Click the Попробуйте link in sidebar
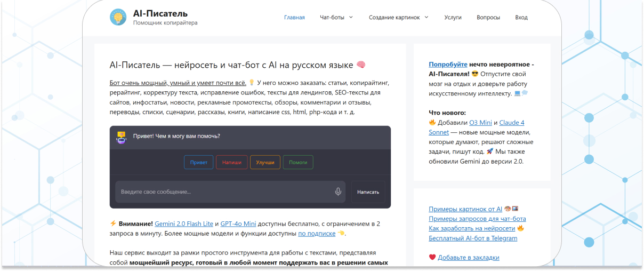This screenshot has width=644, height=271. 448,64
